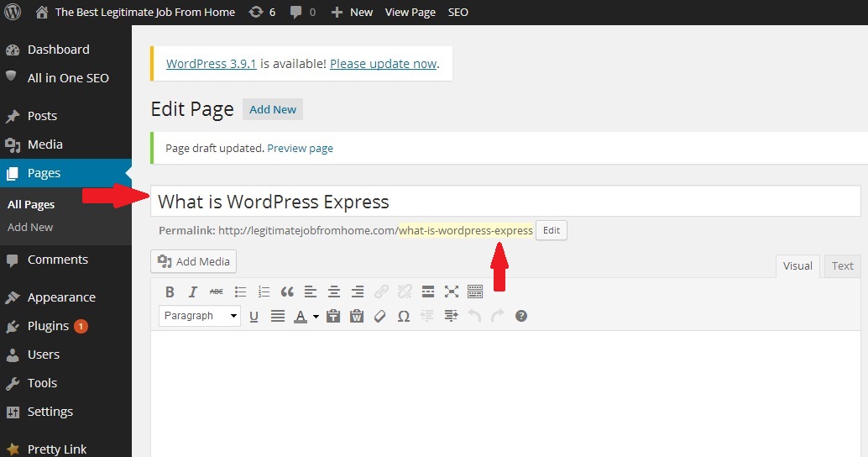Open the WordPress logo menu

(x=13, y=13)
